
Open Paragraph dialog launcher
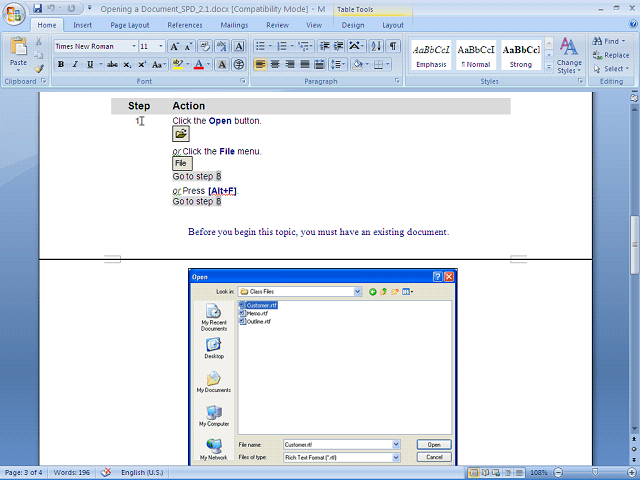click(397, 81)
